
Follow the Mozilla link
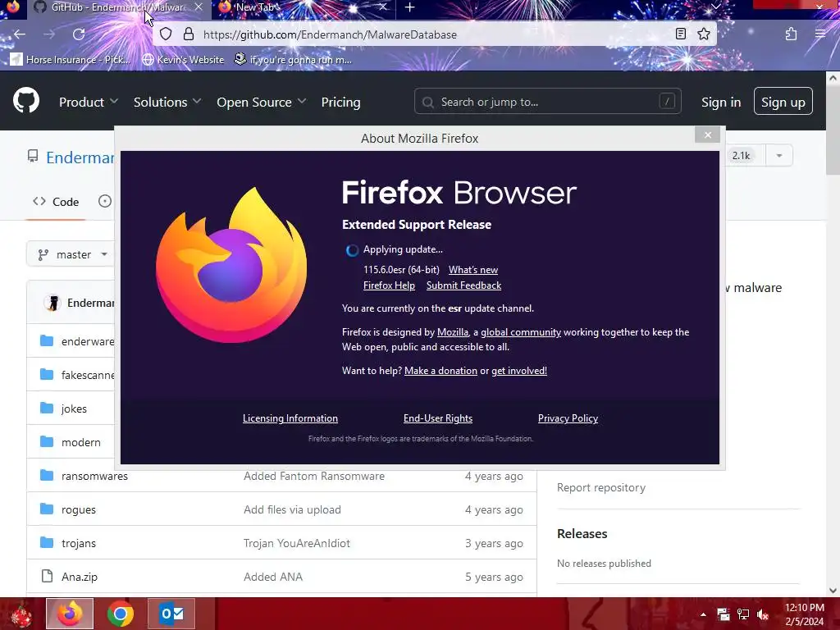[x=453, y=332]
